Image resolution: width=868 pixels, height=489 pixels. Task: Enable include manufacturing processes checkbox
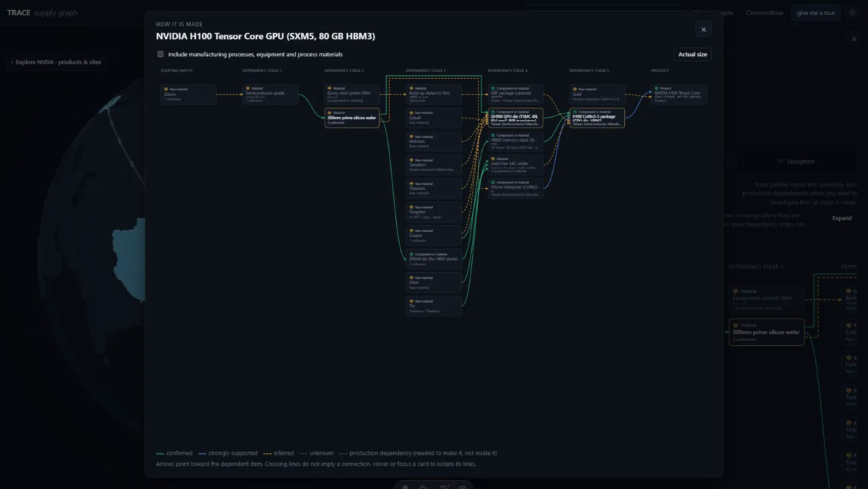[160, 54]
